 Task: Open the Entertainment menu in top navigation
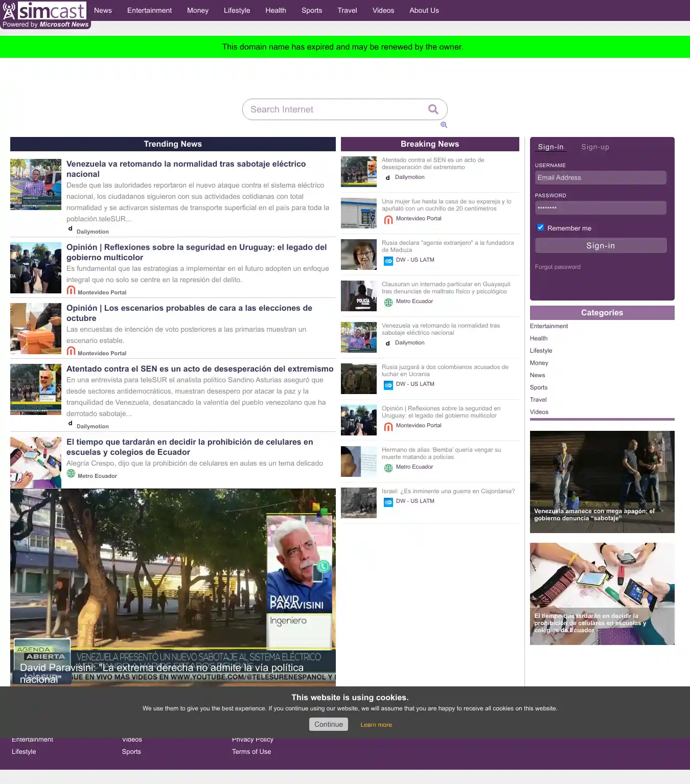click(x=149, y=10)
